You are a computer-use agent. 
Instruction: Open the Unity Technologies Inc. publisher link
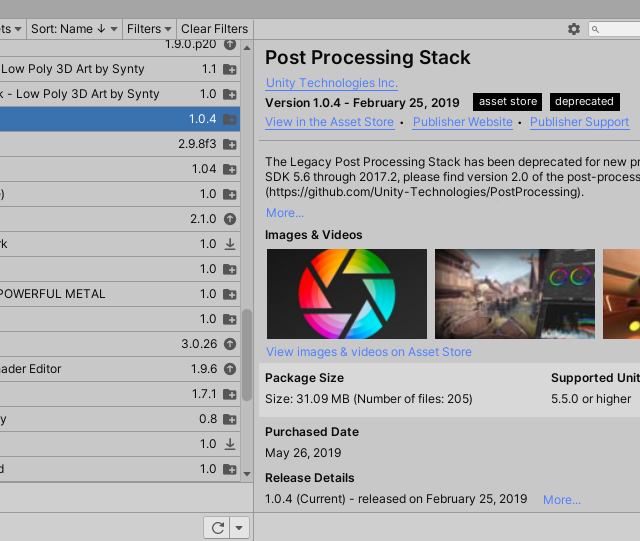[x=331, y=83]
